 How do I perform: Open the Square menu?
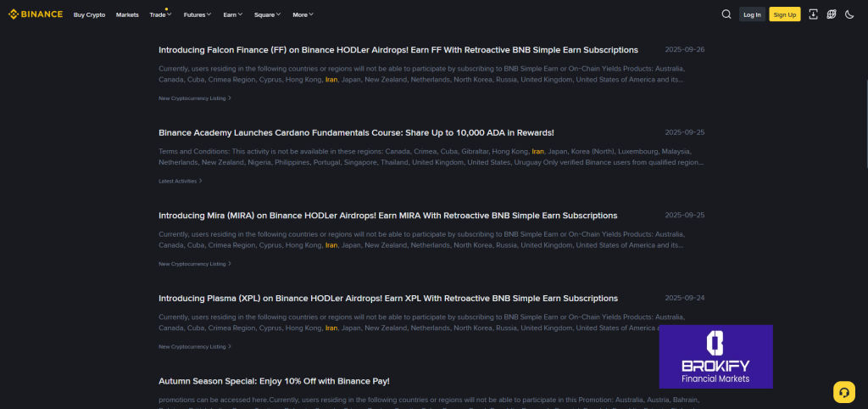pyautogui.click(x=266, y=14)
